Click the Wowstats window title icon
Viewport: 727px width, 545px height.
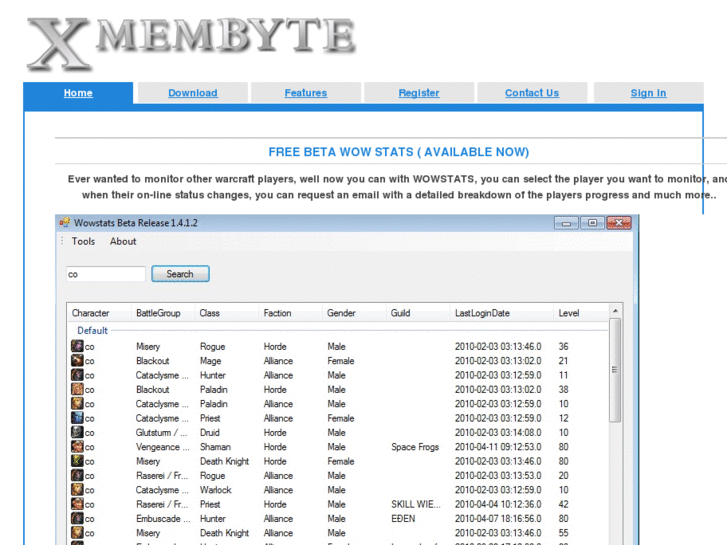click(64, 223)
